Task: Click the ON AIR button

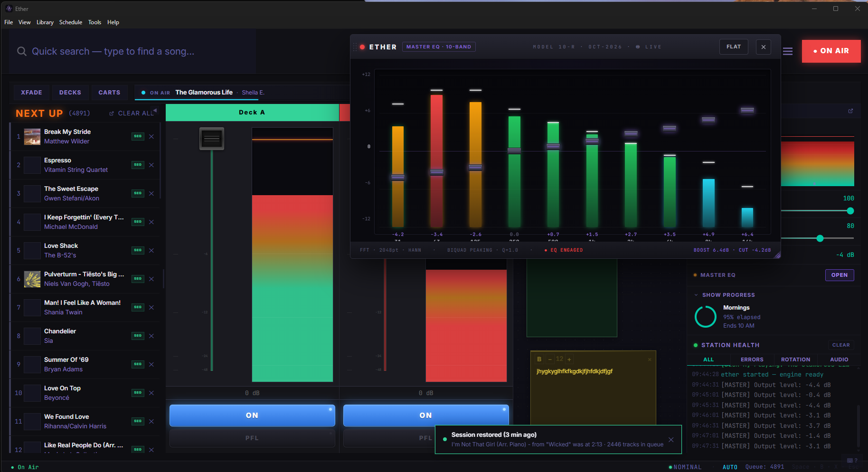Action: coord(831,51)
